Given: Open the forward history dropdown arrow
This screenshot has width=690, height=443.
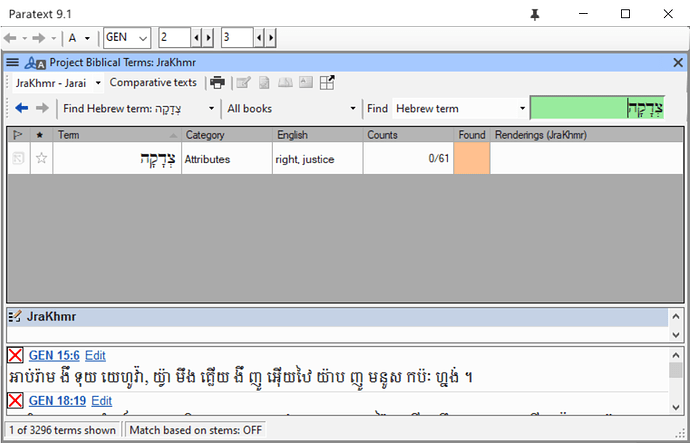Looking at the screenshot, I should [53, 38].
